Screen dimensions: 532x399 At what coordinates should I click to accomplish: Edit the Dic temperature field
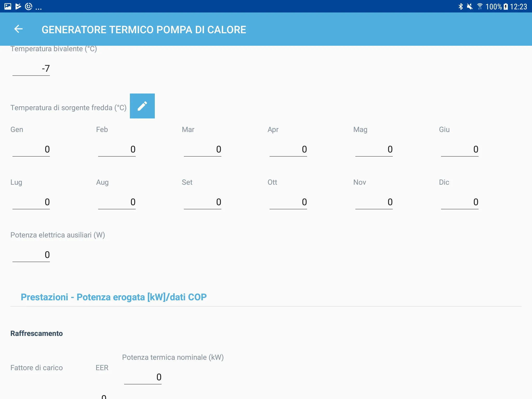[x=460, y=202]
